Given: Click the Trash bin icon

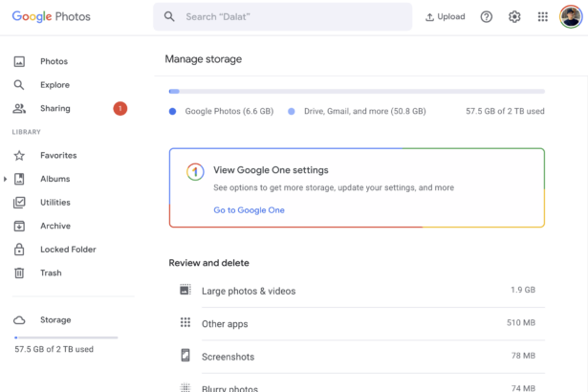Looking at the screenshot, I should click(19, 272).
